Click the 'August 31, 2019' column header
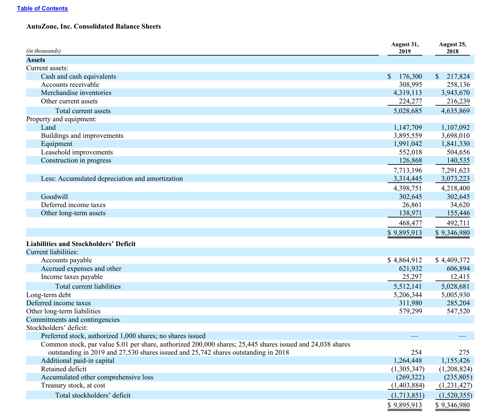 [405, 48]
